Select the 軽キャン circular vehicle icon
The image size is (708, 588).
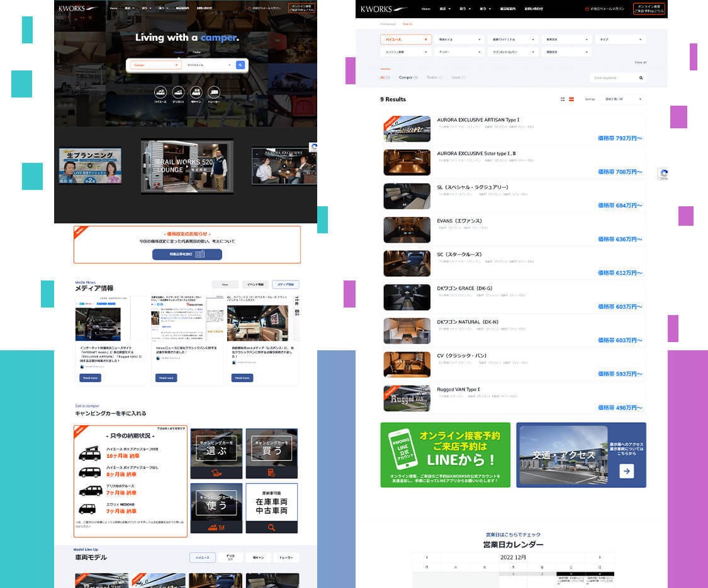click(196, 92)
